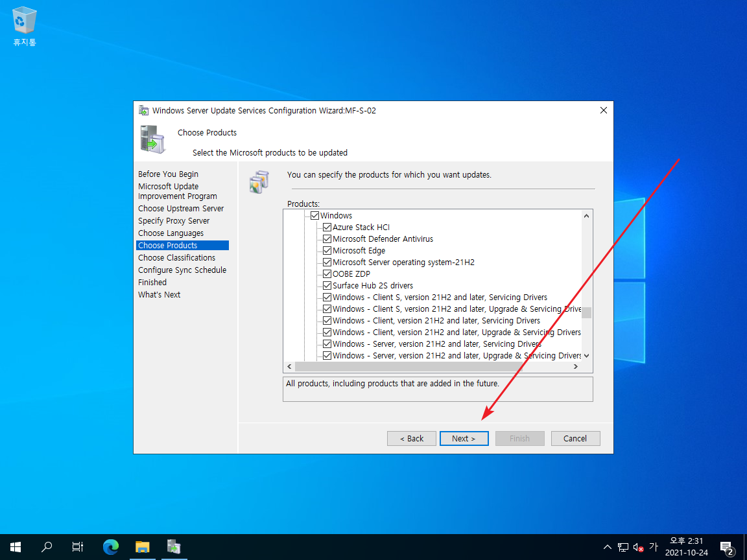Image resolution: width=747 pixels, height=560 pixels.
Task: Click the Next button
Action: click(x=464, y=439)
